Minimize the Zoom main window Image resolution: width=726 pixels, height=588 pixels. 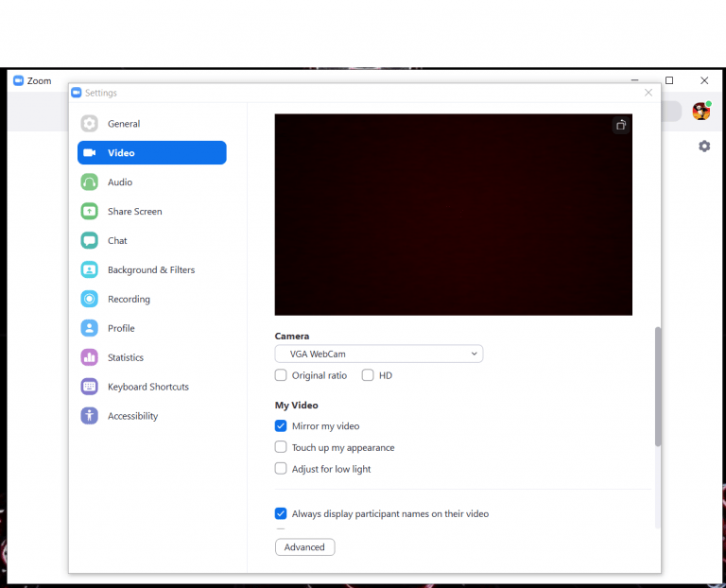[634, 80]
